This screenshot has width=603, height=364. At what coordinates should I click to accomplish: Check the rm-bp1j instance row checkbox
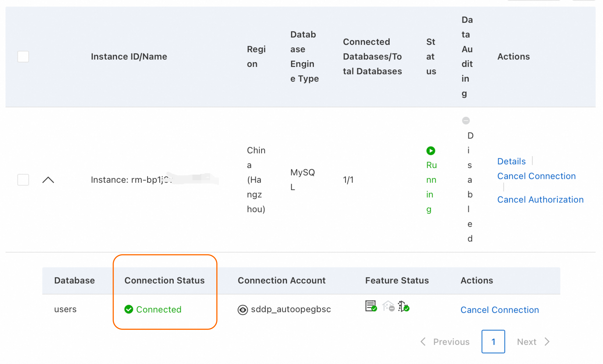pos(23,180)
